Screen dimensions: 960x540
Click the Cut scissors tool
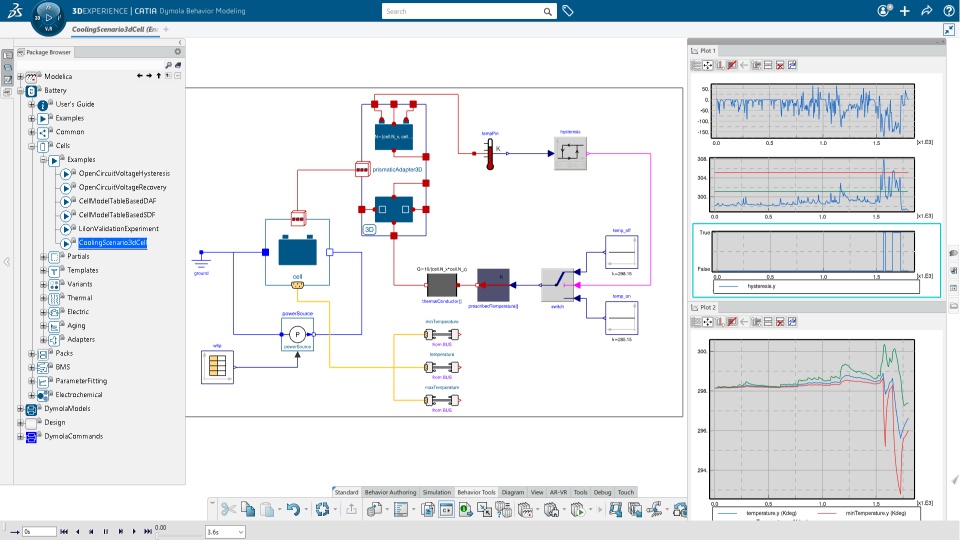[x=228, y=509]
